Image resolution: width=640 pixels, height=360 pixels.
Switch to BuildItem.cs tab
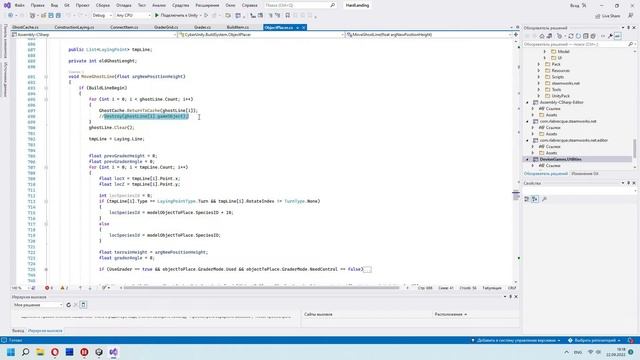coord(238,27)
